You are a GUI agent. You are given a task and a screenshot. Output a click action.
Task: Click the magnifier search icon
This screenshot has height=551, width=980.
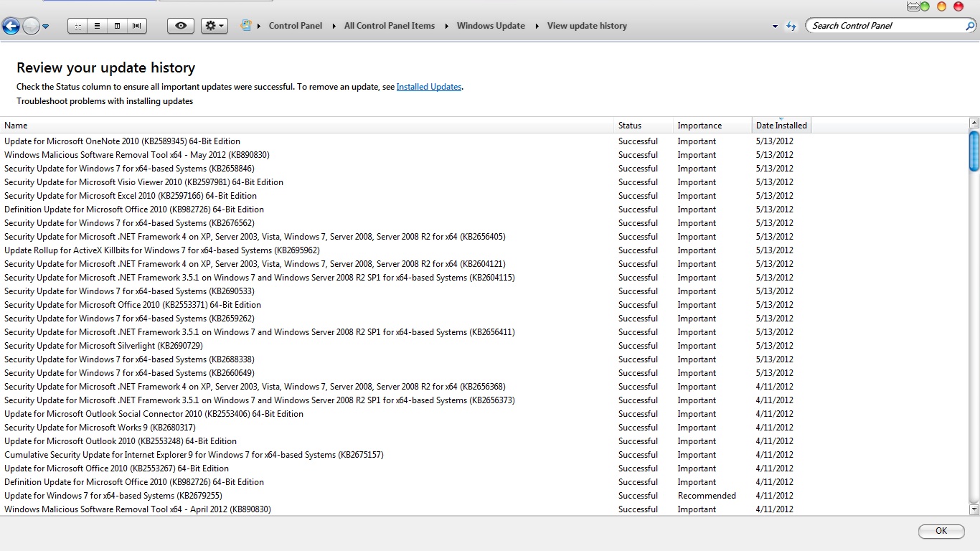[x=970, y=26]
